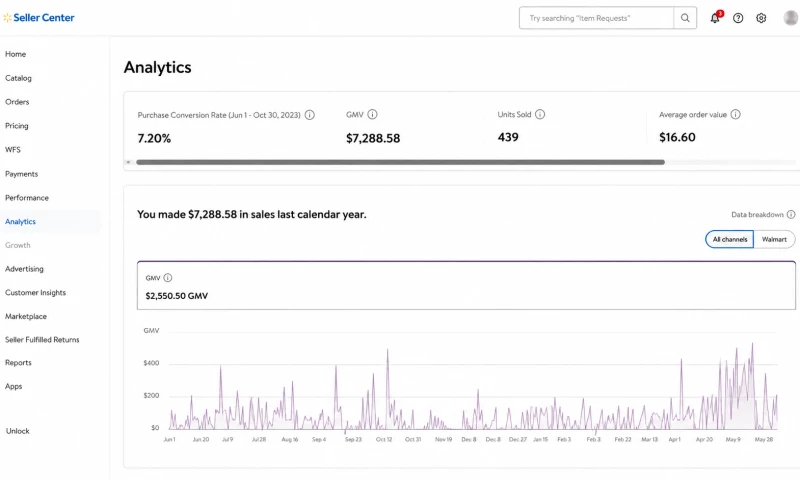Click the Seller Center logo
Screen dimensions: 800x480
[39, 18]
